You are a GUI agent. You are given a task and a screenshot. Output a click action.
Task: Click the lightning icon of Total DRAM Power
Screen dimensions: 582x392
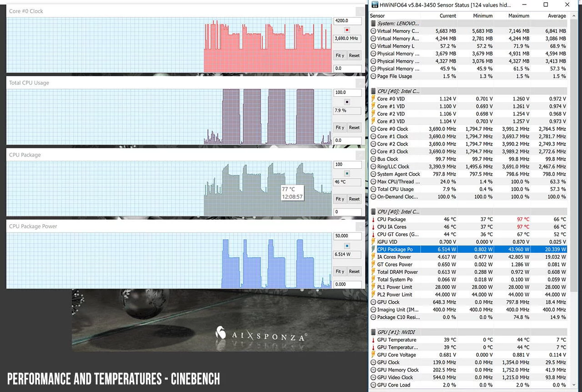(373, 272)
